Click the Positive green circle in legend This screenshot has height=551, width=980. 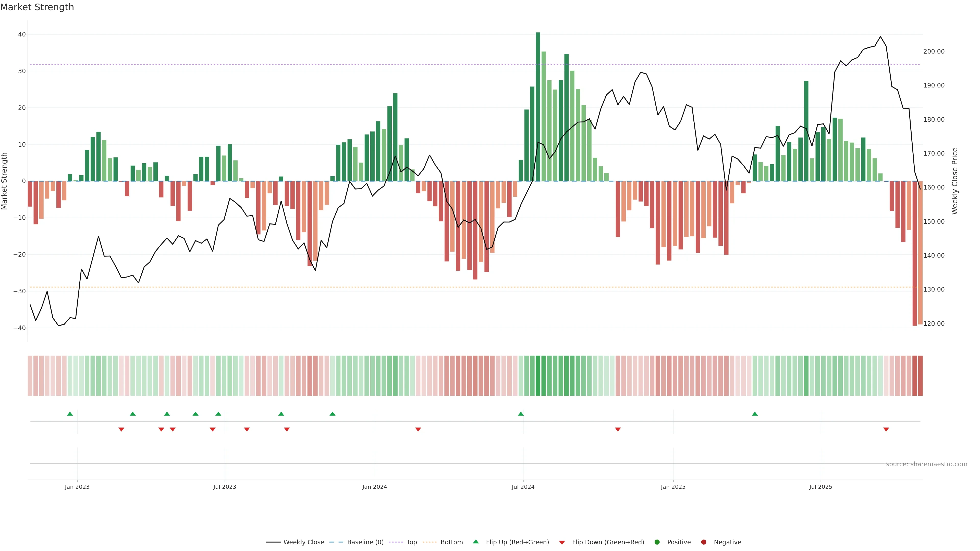coord(657,542)
